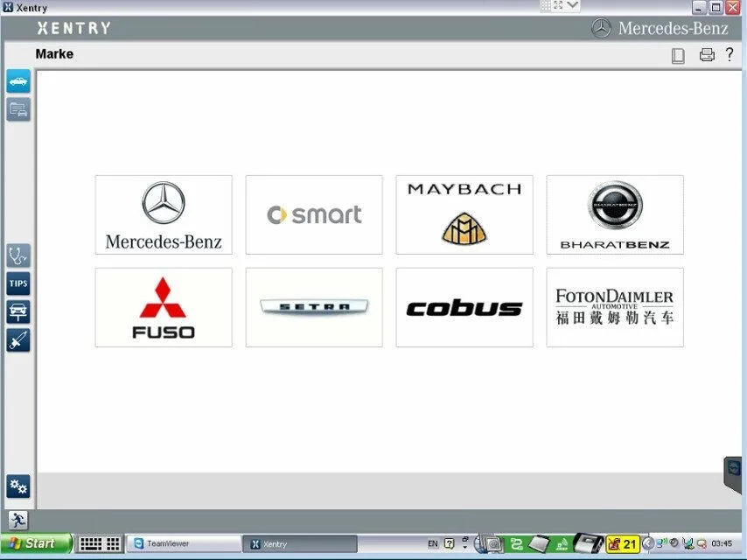Click the EN language indicator

(x=433, y=543)
